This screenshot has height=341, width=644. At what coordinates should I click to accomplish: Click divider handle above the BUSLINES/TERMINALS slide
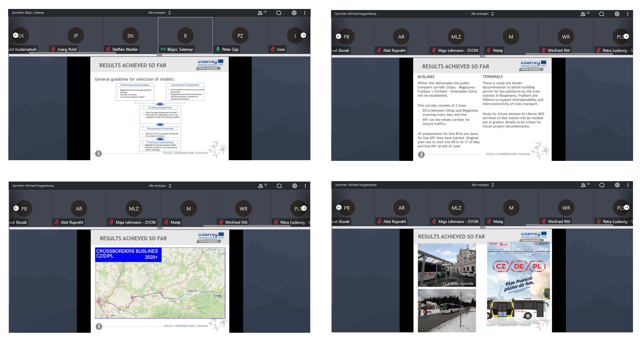tap(482, 56)
